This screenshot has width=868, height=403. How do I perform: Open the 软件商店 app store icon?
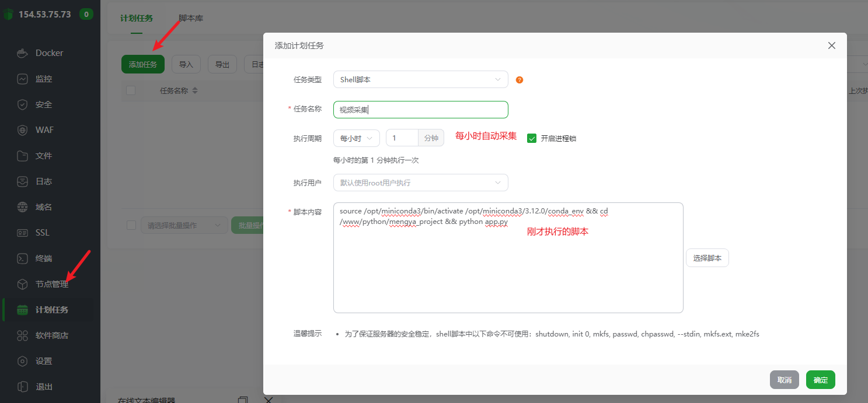click(22, 335)
